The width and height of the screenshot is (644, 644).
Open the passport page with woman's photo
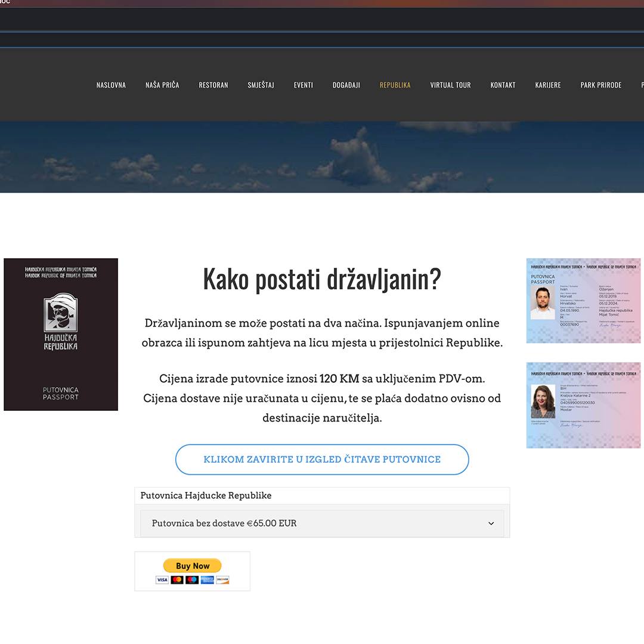(x=583, y=405)
